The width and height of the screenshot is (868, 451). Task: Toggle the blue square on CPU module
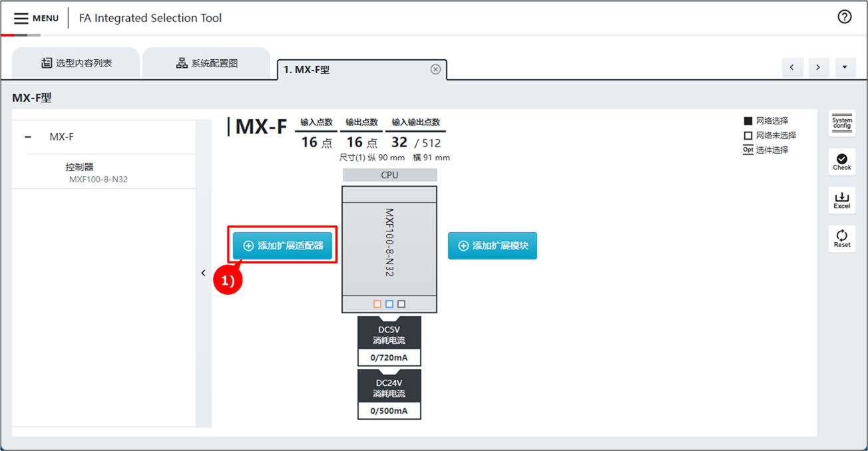(389, 304)
